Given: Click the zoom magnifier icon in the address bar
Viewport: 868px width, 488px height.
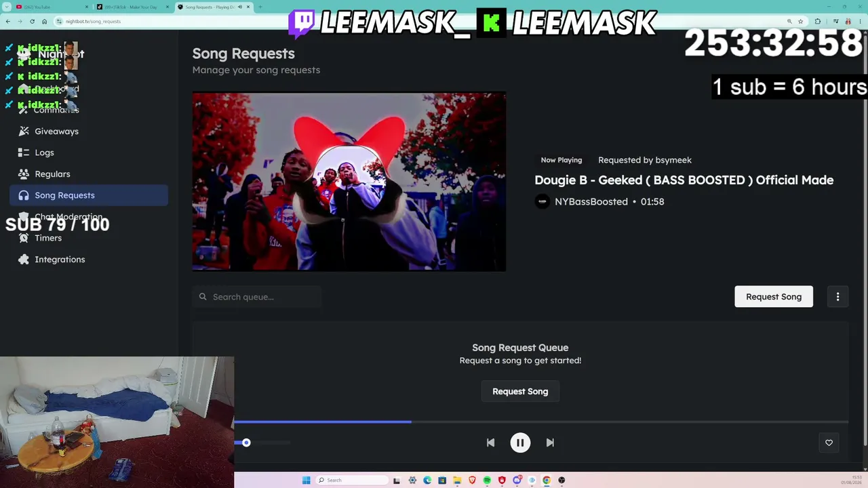Looking at the screenshot, I should pos(789,21).
